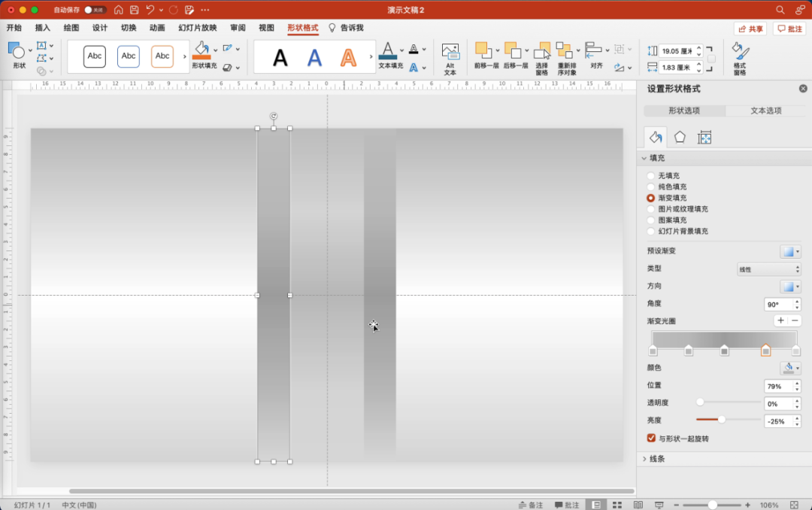The height and width of the screenshot is (510, 812).
Task: Choose the 无填充 no fill radio button
Action: (651, 175)
